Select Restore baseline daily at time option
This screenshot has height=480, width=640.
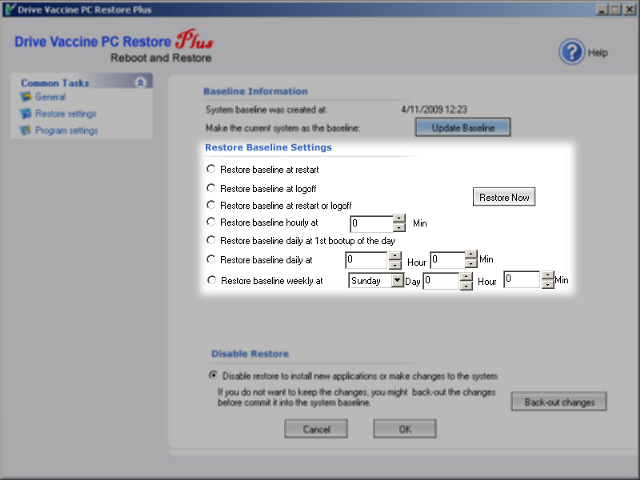coord(211,259)
